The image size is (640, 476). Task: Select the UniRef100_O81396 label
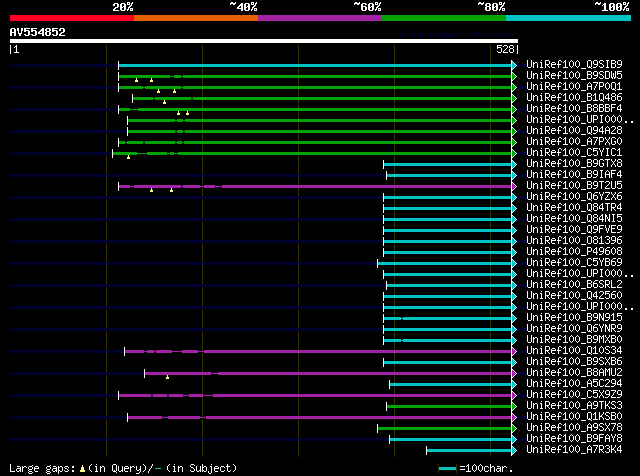(574, 241)
